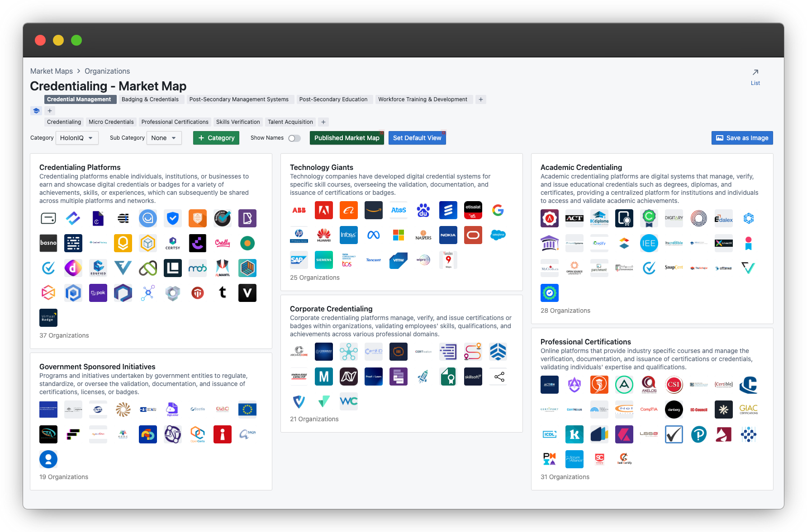This screenshot has width=807, height=532.
Task: Navigate to Market Maps breadcrumb
Action: pyautogui.click(x=52, y=71)
